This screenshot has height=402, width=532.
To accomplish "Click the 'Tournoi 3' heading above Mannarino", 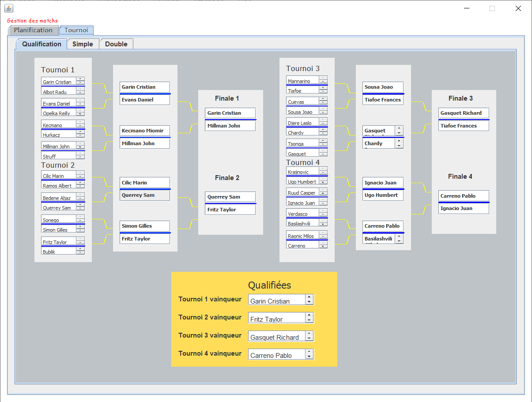I will pos(303,68).
